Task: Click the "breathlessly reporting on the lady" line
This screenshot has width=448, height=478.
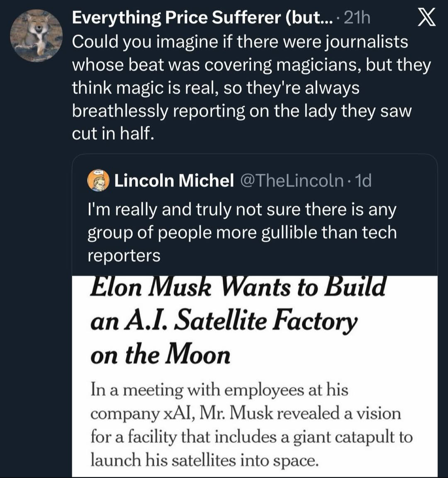Action: point(241,111)
